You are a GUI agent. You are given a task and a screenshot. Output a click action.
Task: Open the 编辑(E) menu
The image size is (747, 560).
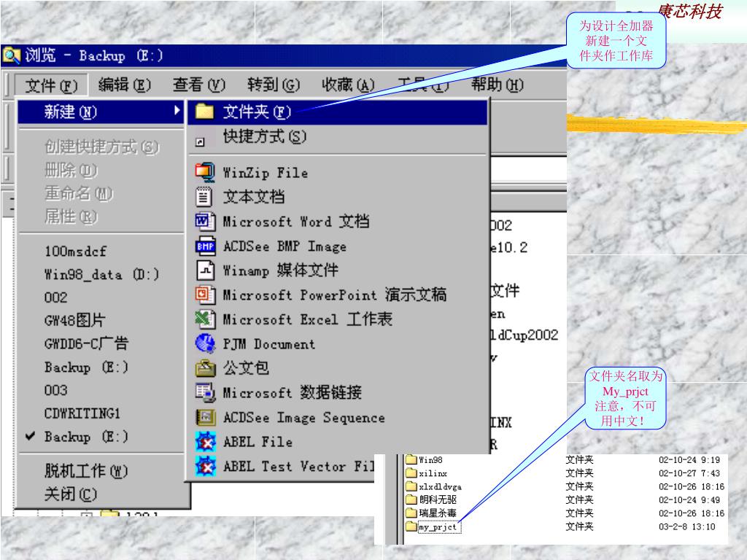(x=124, y=85)
